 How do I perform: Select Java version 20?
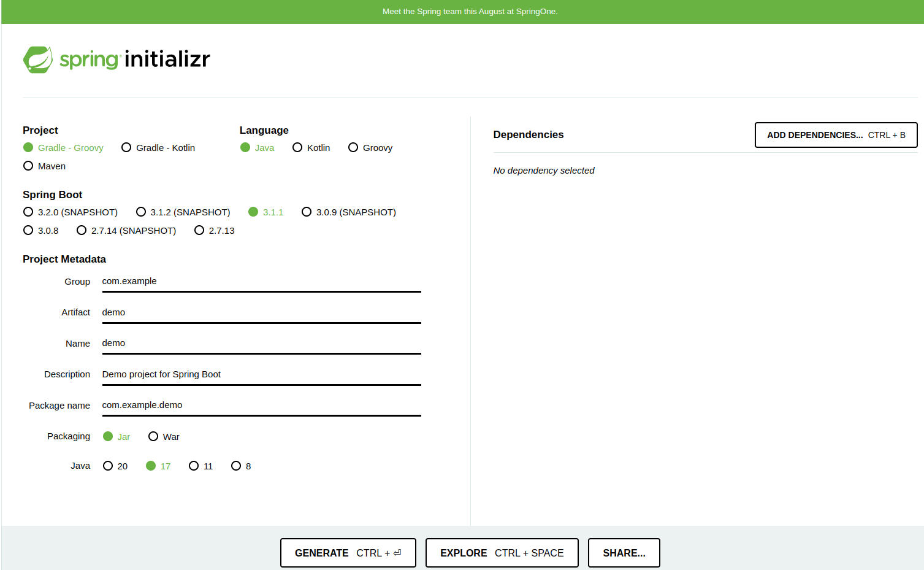click(108, 466)
